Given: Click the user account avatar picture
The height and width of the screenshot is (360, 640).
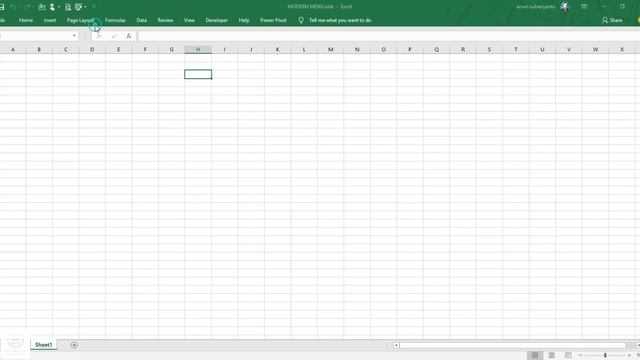Looking at the screenshot, I should click(x=565, y=7).
